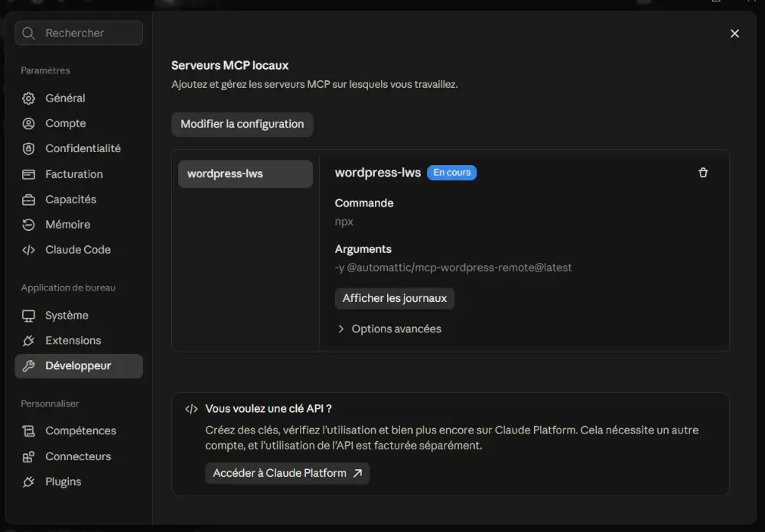Viewport: 765px width, 532px height.
Task: Click the Confidentialité shield icon
Action: (28, 149)
